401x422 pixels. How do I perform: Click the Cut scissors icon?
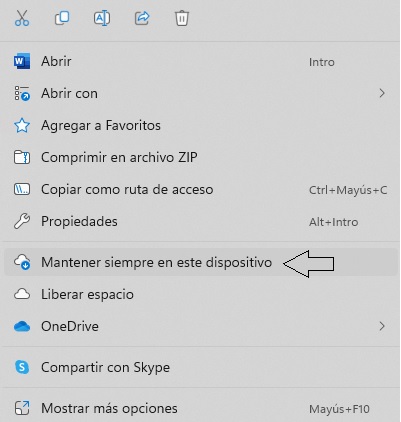pyautogui.click(x=22, y=18)
